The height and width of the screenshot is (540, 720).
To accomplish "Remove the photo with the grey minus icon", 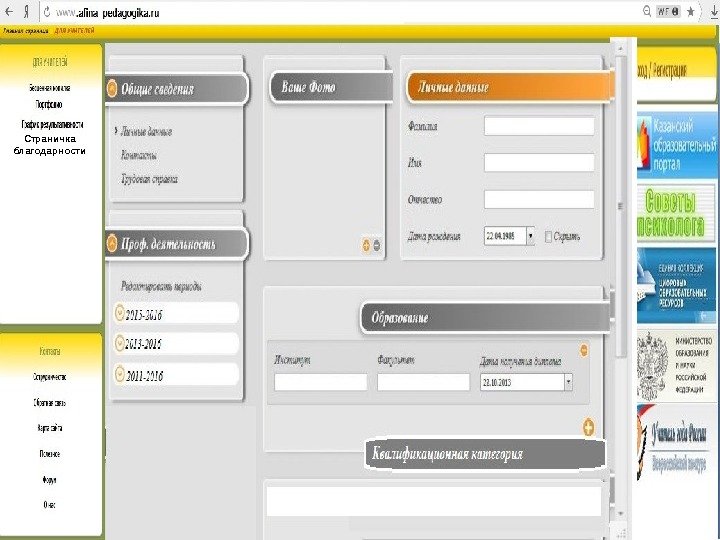I will [377, 245].
